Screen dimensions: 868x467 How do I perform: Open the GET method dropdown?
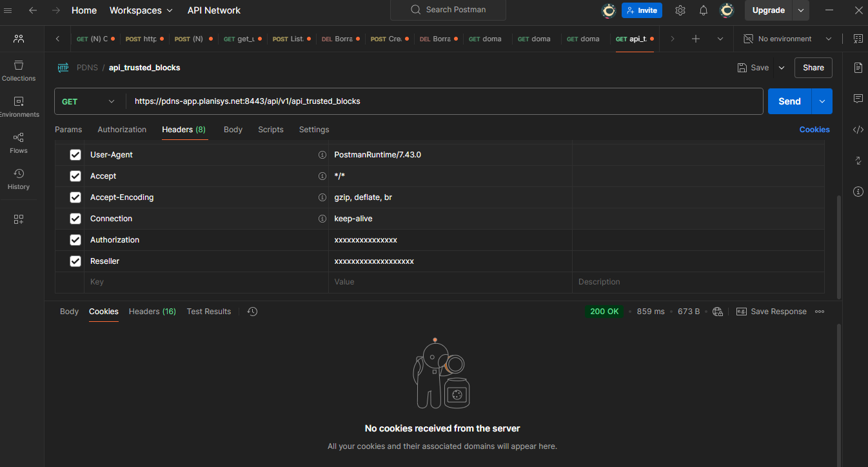click(x=89, y=101)
